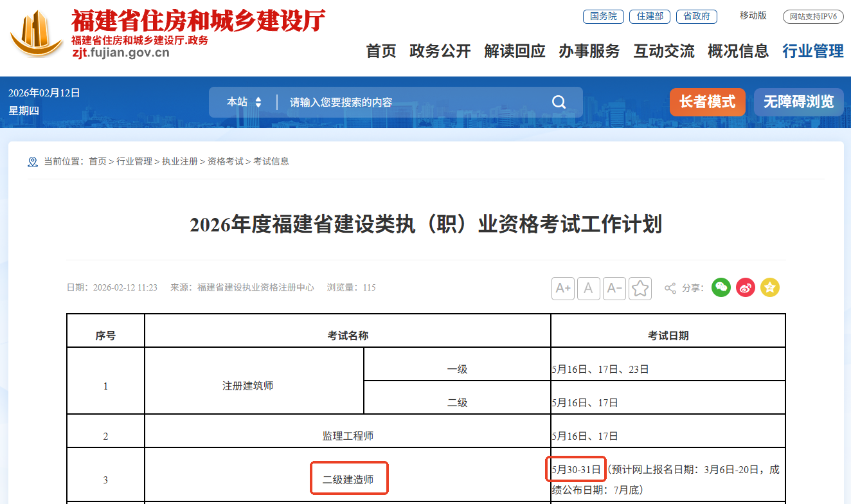851x504 pixels.
Task: Click the location pin icon beside 当前位置
Action: point(33,161)
